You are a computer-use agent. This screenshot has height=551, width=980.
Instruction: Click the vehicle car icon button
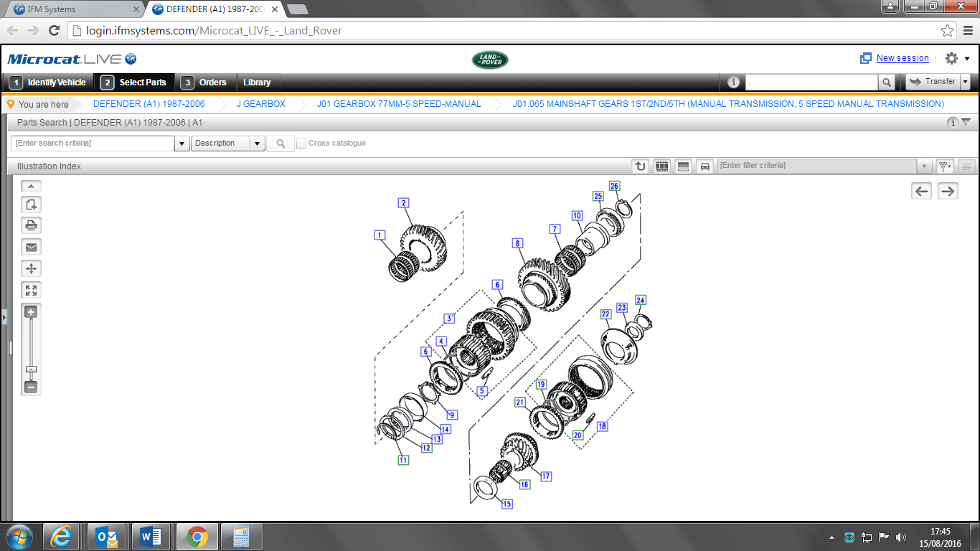click(705, 166)
